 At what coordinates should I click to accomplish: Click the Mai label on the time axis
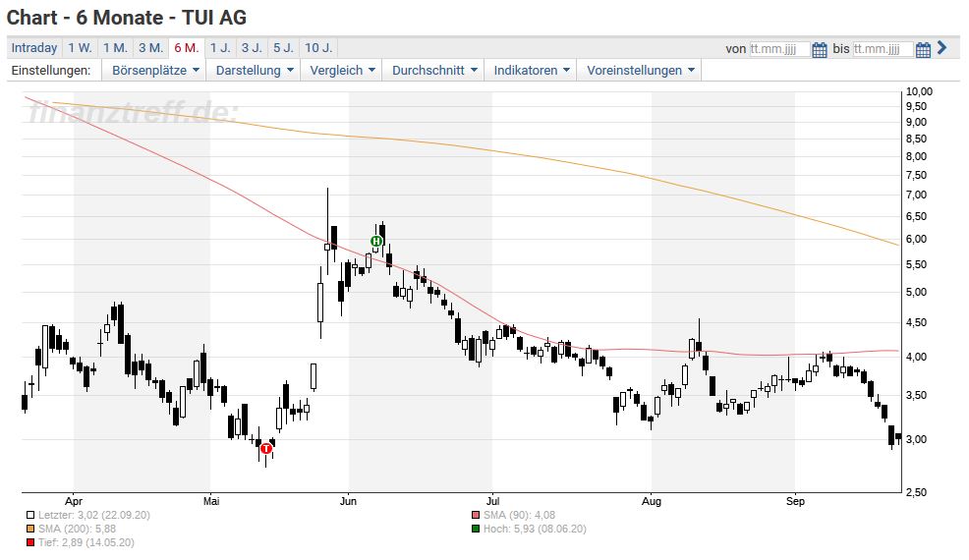point(210,501)
